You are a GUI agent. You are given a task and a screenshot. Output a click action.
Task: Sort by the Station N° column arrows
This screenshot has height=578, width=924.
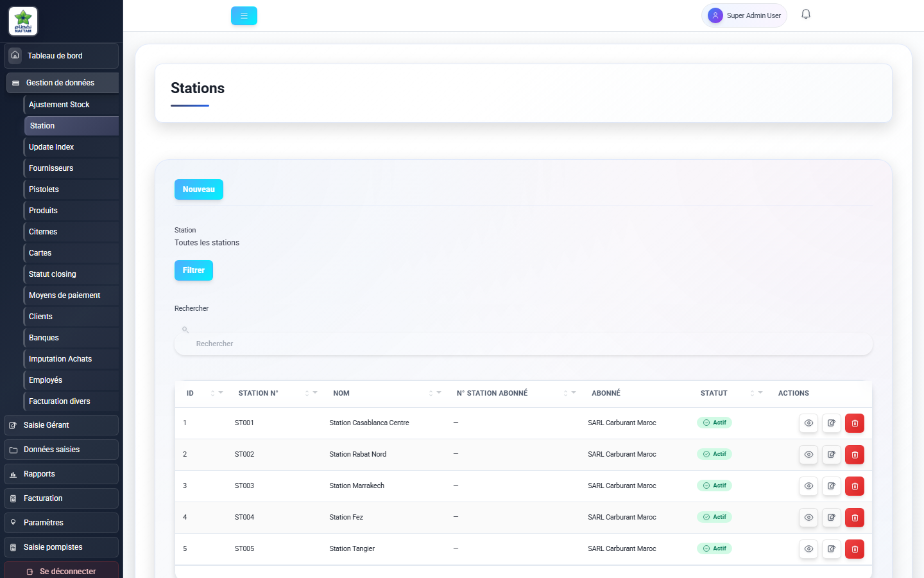click(x=311, y=393)
